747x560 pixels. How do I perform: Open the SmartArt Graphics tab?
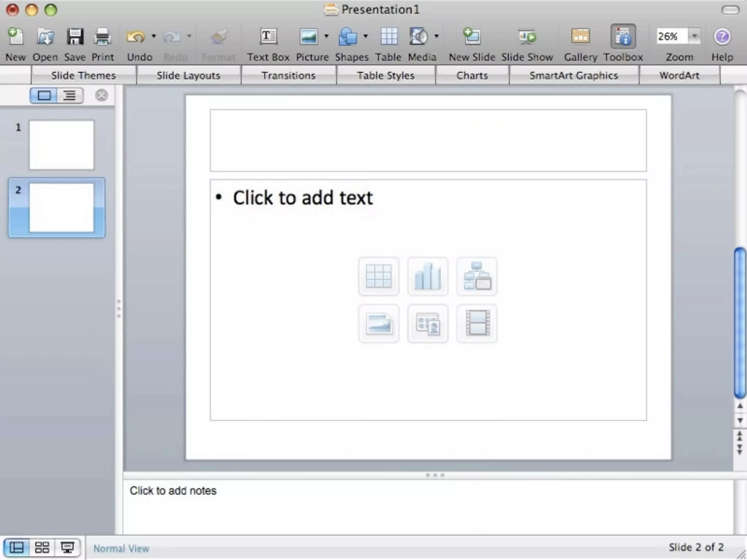(x=574, y=75)
